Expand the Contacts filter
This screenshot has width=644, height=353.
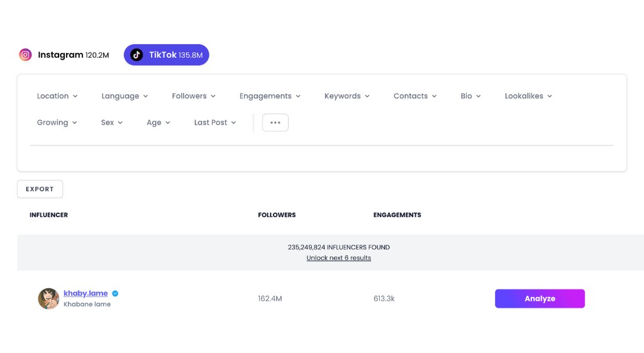(x=415, y=96)
